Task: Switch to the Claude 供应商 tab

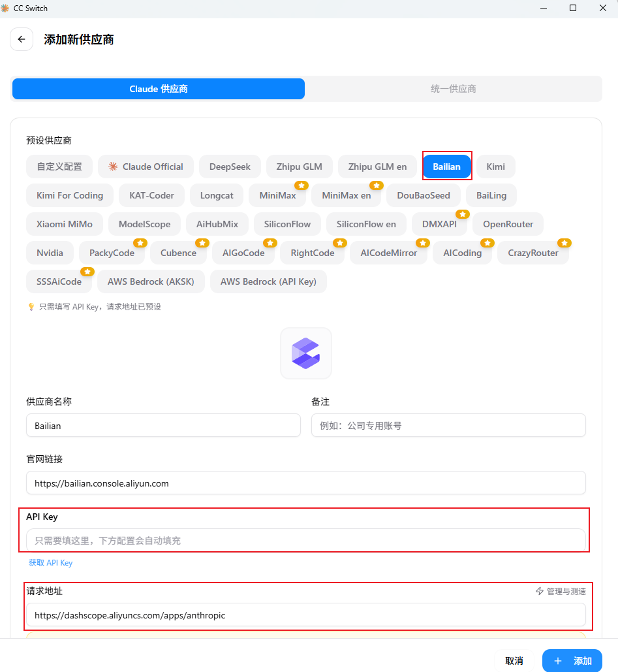Action: [159, 89]
